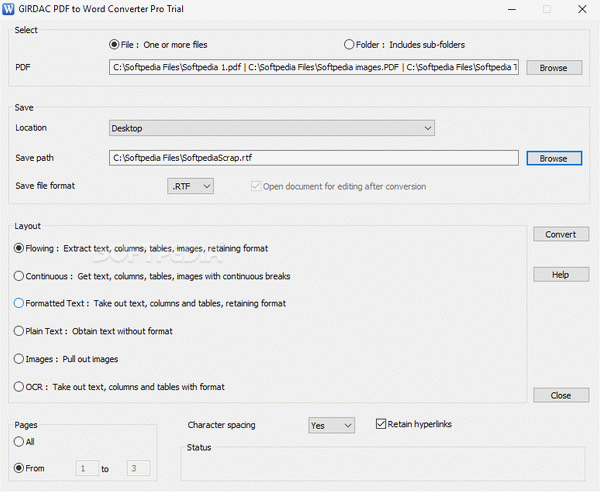Image resolution: width=600 pixels, height=492 pixels.
Task: Expand the Location dropdown showing Desktop
Action: point(272,128)
